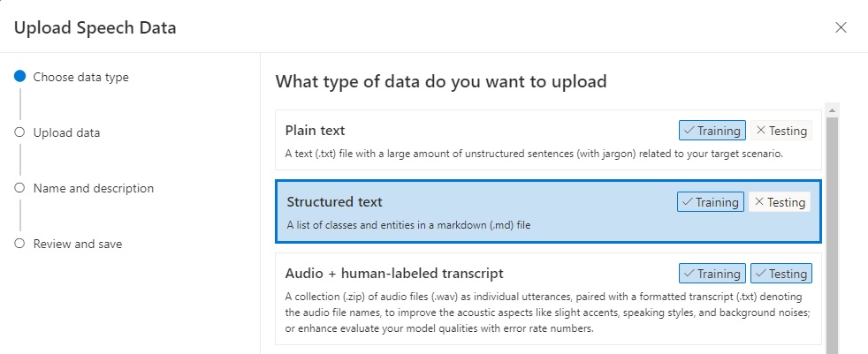Click Structured text Testing badge
868x354 pixels.
[x=779, y=202]
